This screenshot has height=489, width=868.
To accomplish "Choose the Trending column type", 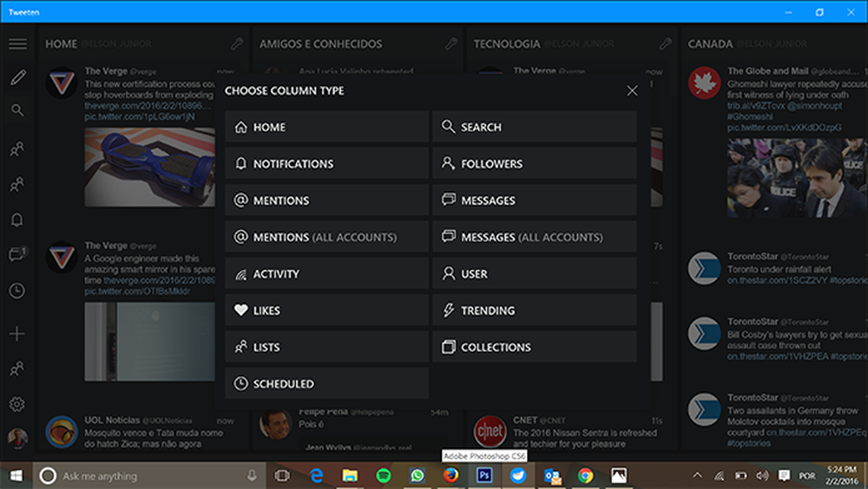I will pos(535,310).
